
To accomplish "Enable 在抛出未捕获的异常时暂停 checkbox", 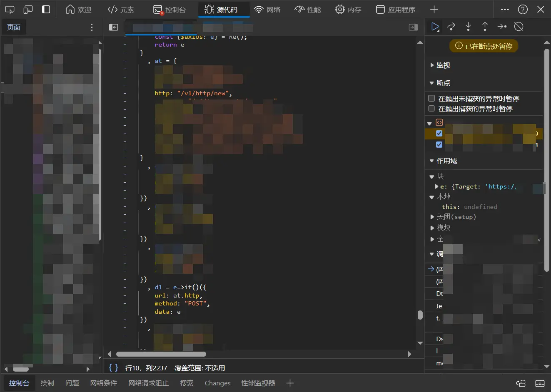I will click(x=431, y=99).
